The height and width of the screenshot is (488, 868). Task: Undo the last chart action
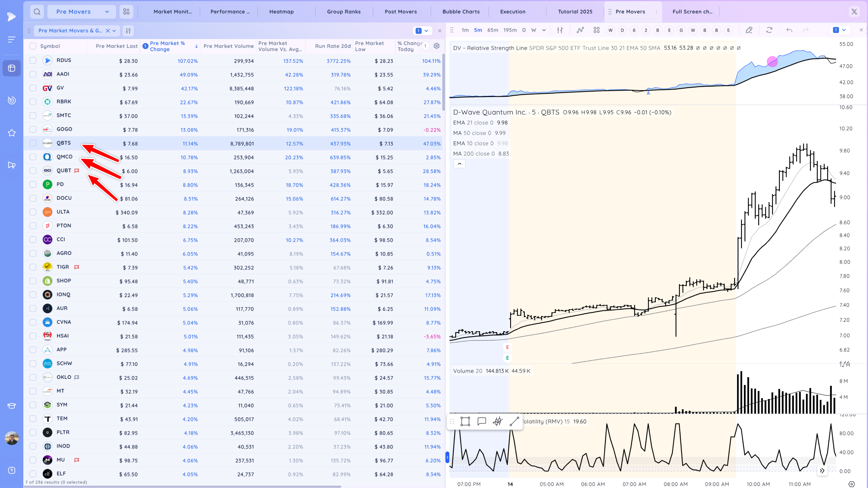click(789, 30)
